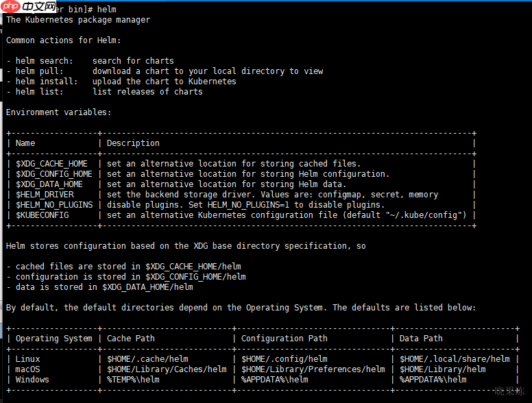Screen dimensions: 532x403
Task: Click the Windows %TEMP%\helm cache path
Action: click(x=133, y=380)
